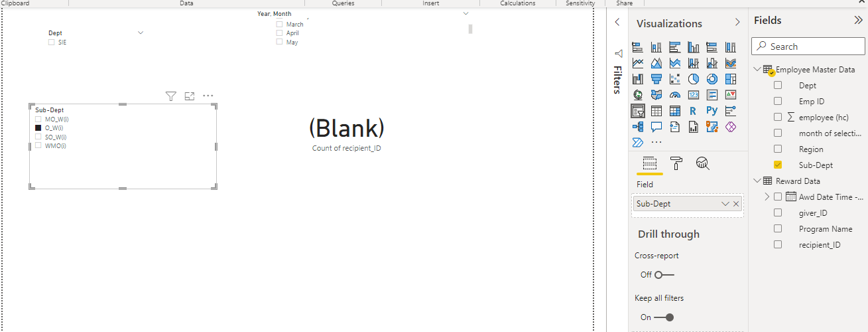Select the Slicer visual icon

638,111
